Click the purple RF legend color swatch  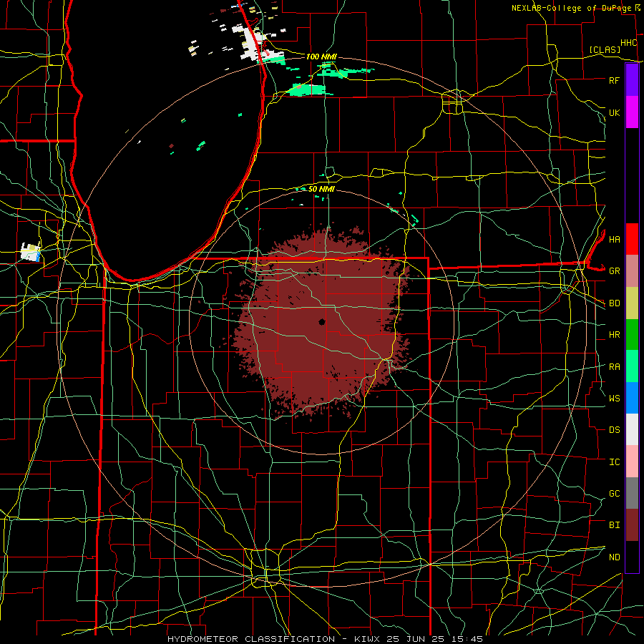632,80
